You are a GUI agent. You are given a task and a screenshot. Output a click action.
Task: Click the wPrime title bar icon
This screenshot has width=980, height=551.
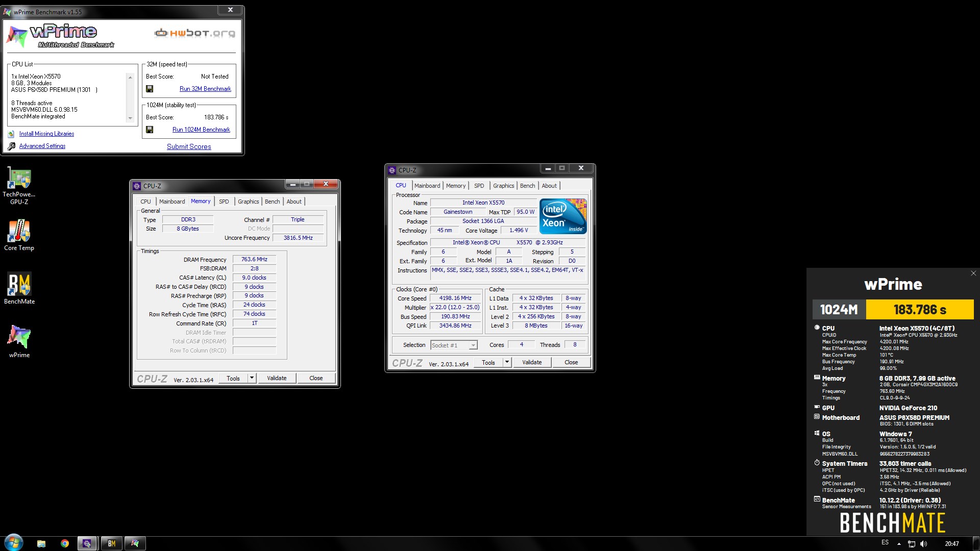7,12
